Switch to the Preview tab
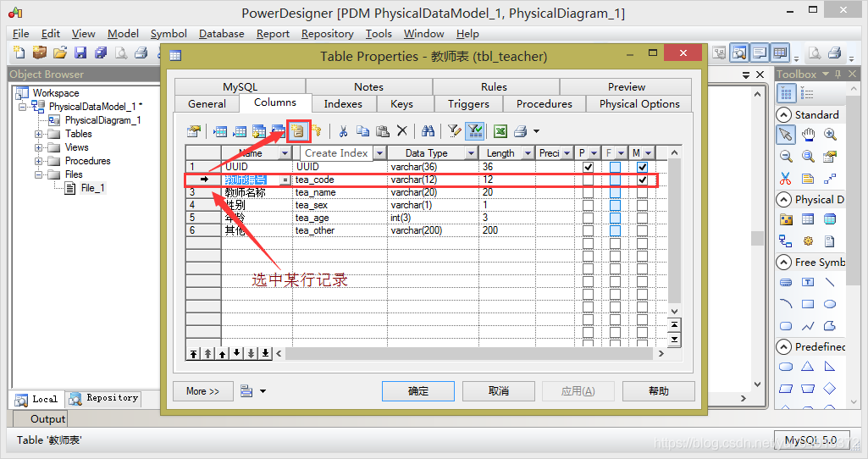This screenshot has width=868, height=459. (626, 87)
